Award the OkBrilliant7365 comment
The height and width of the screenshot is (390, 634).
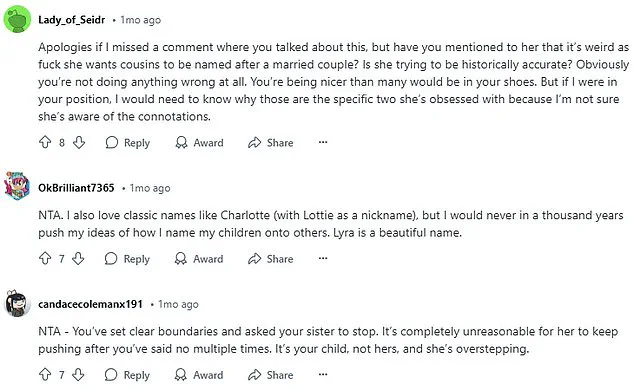[x=199, y=259]
